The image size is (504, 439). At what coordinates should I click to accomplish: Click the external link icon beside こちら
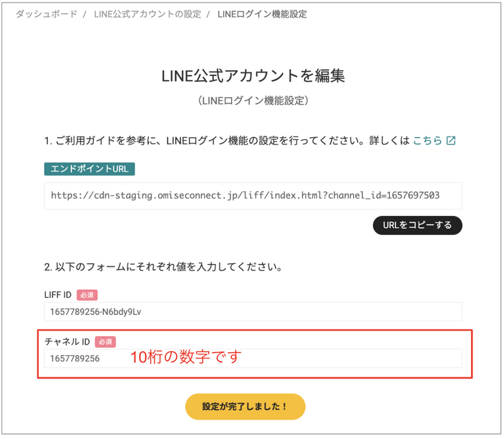451,141
